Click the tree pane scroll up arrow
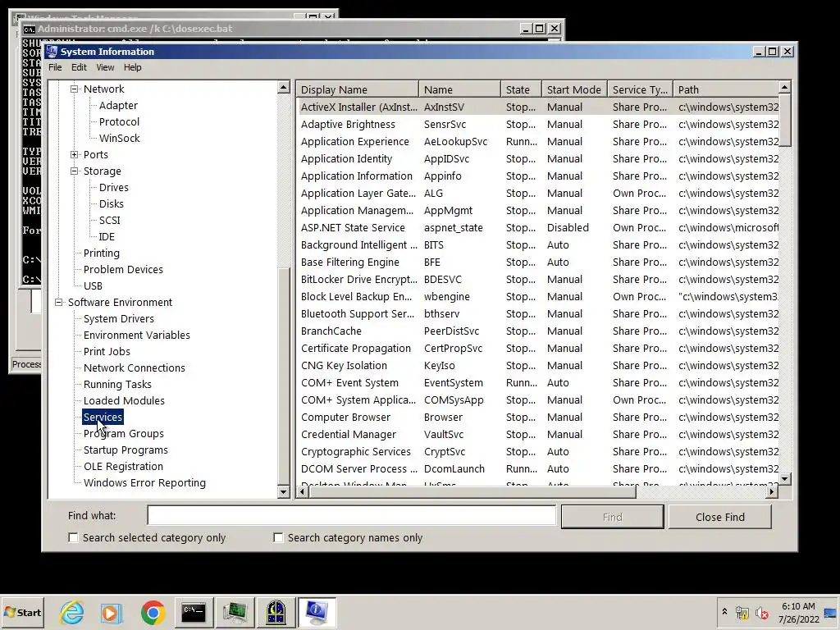This screenshot has height=630, width=840. (284, 87)
